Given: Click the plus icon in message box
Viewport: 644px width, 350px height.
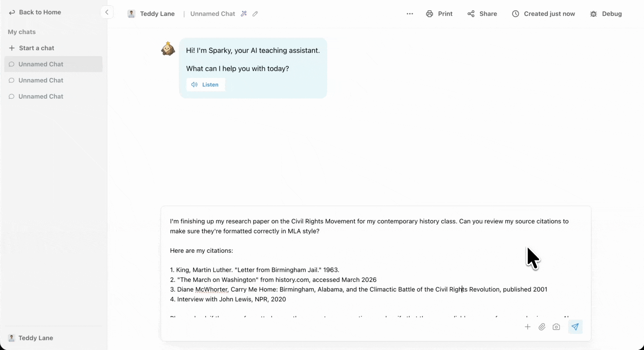Looking at the screenshot, I should click(x=527, y=327).
